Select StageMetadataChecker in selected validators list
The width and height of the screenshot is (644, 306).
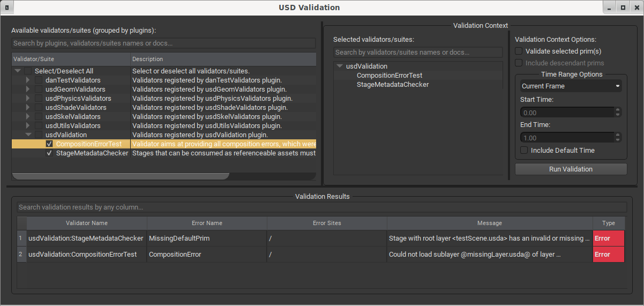tap(392, 85)
